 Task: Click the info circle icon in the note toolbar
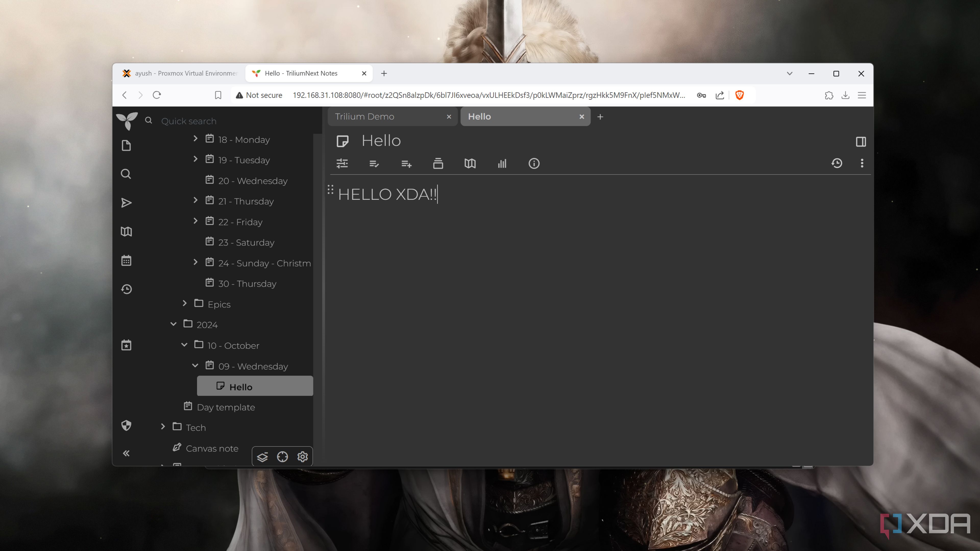(x=534, y=164)
